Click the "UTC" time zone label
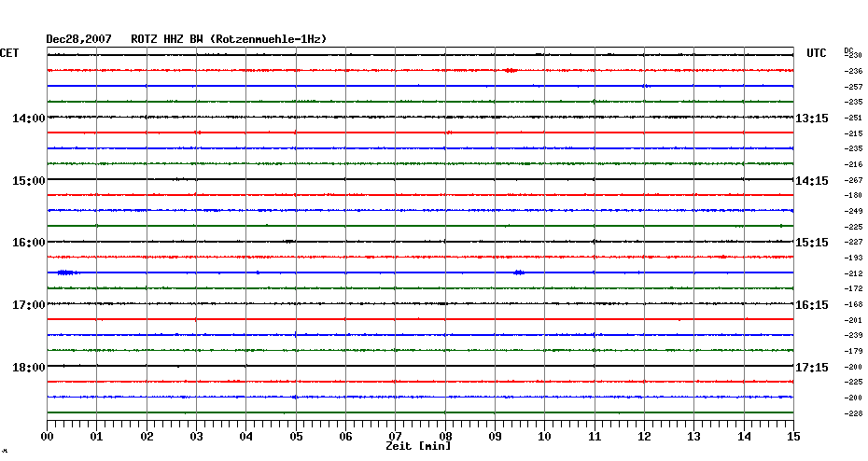This screenshot has width=868, height=461. pos(816,53)
